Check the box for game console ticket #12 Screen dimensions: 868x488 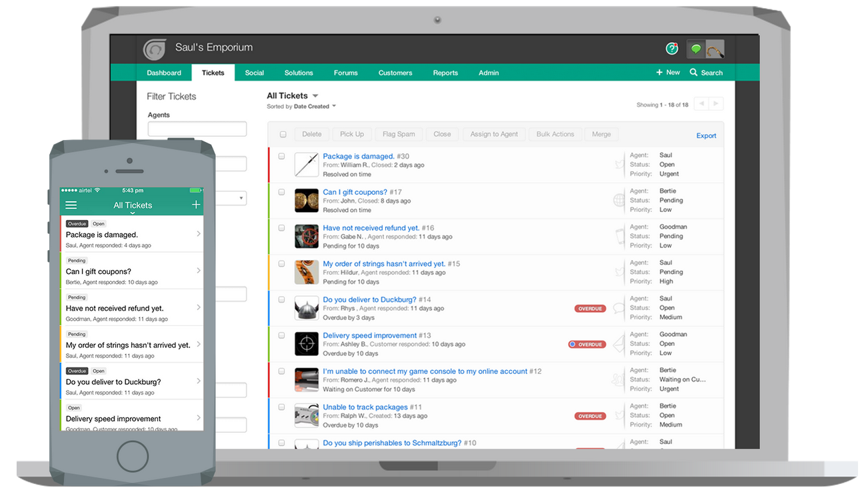pyautogui.click(x=281, y=371)
